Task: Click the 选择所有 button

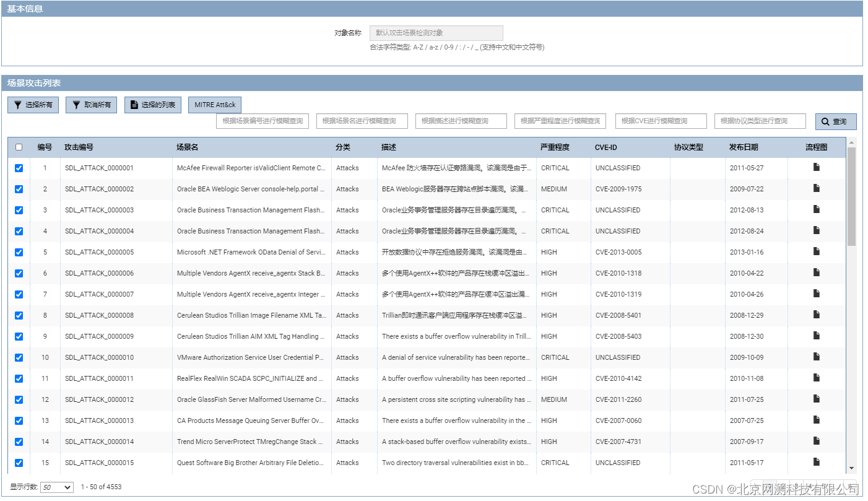Action: click(x=33, y=105)
